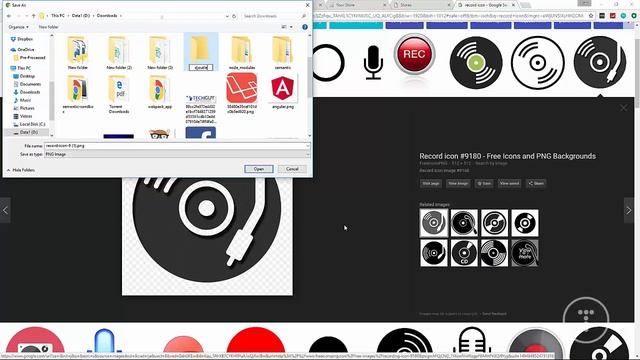Click the Visit page button
The image size is (640, 360).
tap(431, 184)
